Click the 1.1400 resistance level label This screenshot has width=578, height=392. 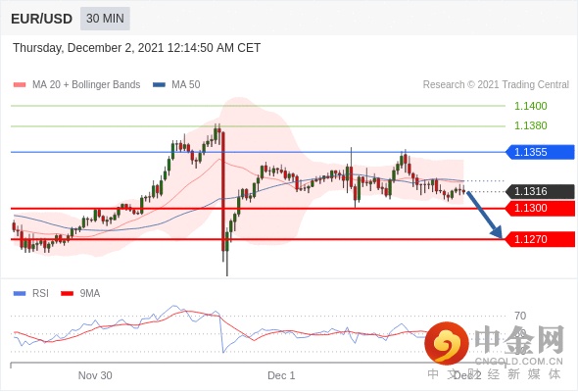[x=530, y=106]
